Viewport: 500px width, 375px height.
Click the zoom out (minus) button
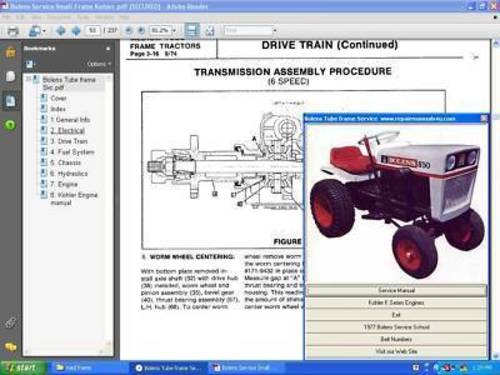click(x=129, y=31)
